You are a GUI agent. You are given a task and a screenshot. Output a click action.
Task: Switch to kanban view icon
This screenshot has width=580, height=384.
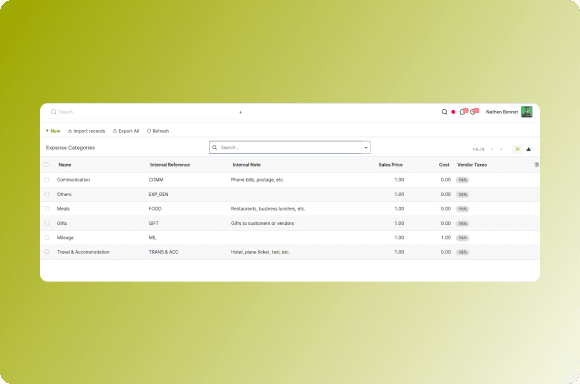pyautogui.click(x=529, y=149)
